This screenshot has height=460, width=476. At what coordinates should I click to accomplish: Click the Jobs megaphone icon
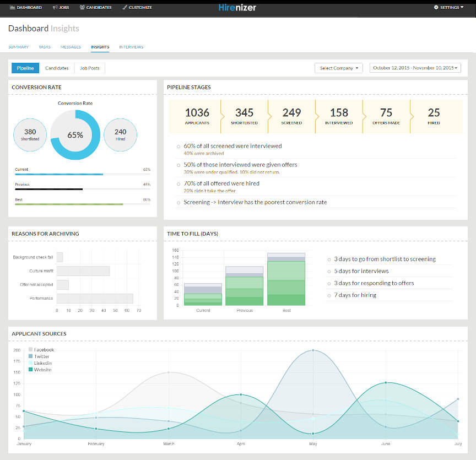(55, 8)
